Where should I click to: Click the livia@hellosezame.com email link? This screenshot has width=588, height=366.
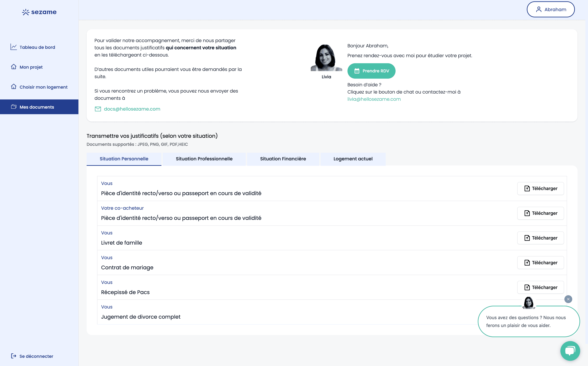[x=374, y=99]
